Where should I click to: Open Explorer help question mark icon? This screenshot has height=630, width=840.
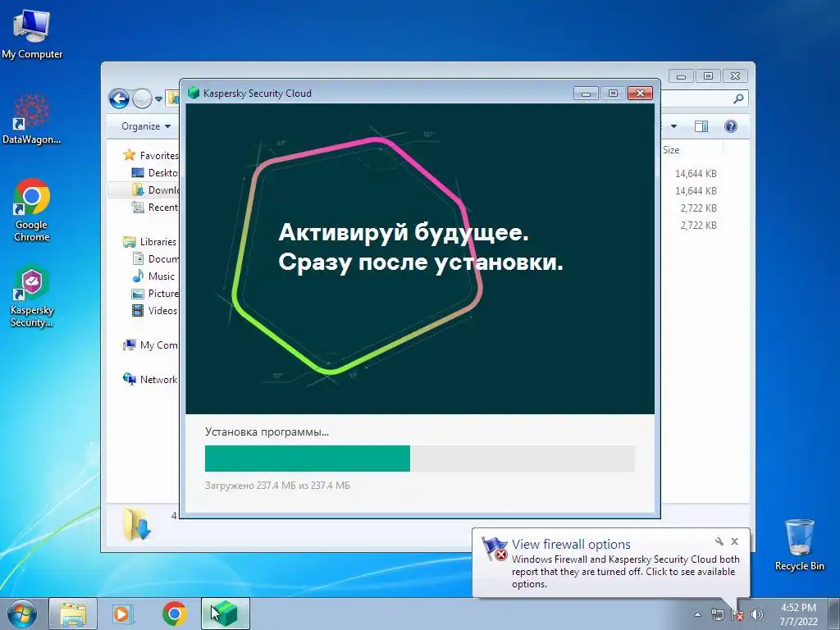point(730,126)
